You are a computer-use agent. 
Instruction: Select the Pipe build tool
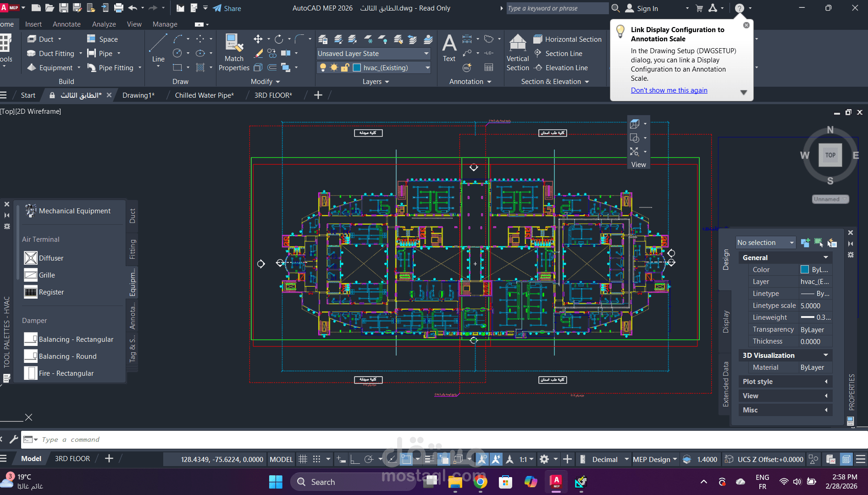tap(100, 53)
